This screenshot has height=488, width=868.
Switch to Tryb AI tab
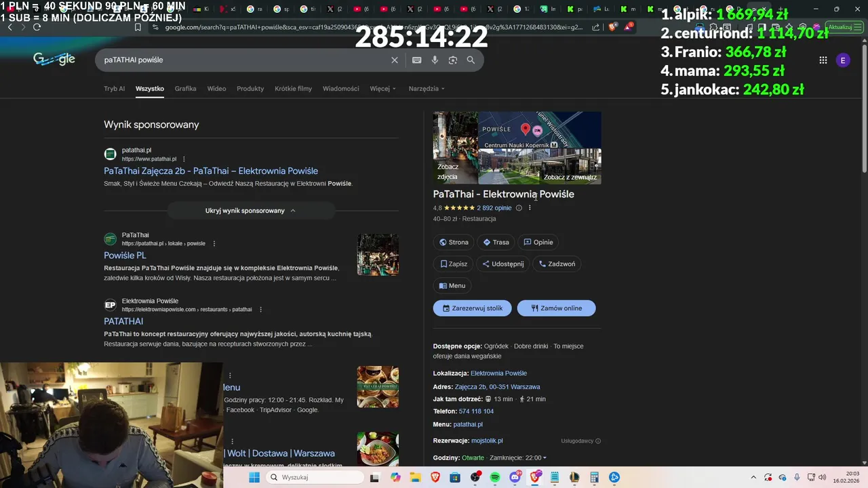click(x=114, y=89)
